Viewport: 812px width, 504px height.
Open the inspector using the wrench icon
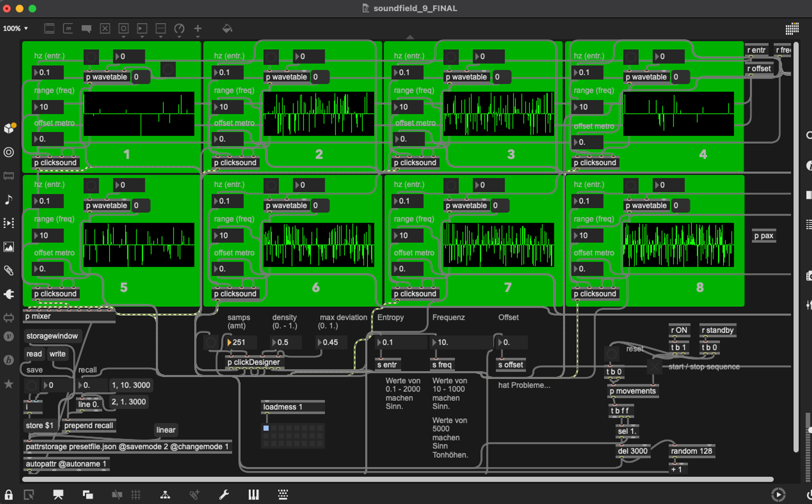[224, 495]
